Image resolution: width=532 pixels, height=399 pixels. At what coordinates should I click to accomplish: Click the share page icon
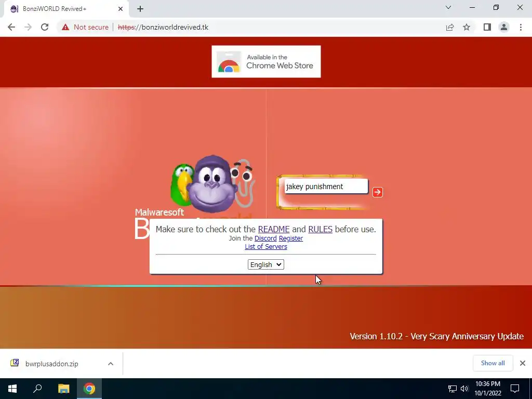coord(450,27)
